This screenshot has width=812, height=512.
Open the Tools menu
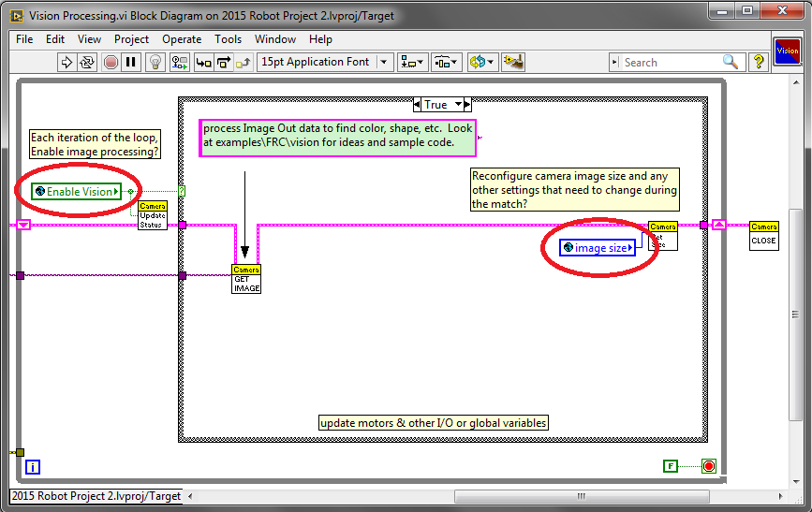pos(228,39)
